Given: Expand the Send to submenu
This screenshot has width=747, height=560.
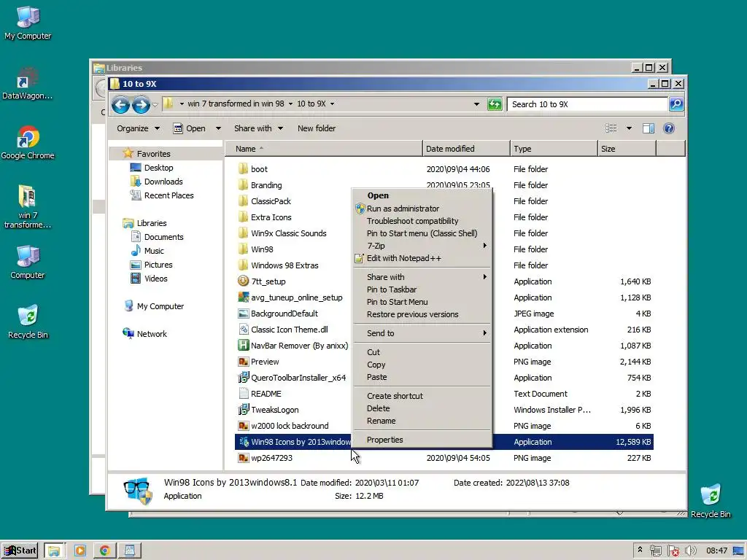Looking at the screenshot, I should click(x=422, y=333).
